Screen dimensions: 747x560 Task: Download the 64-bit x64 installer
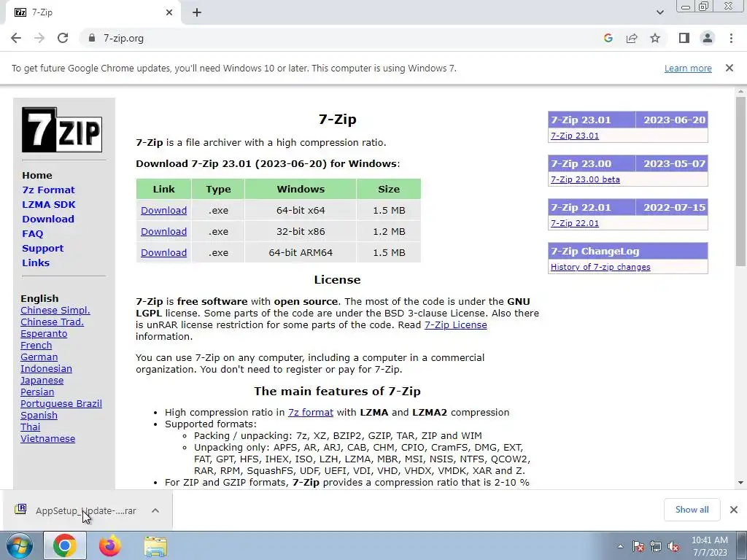(163, 210)
